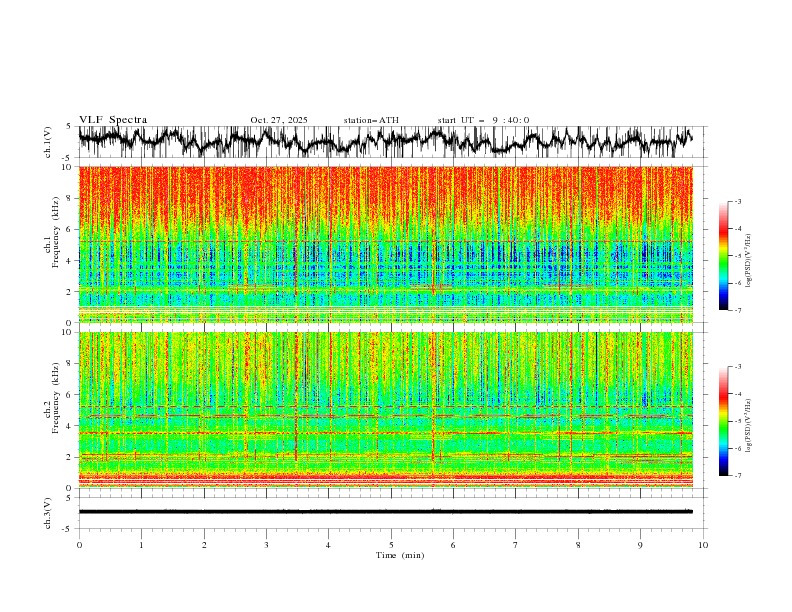
Task: Click the 'Time (min)' axis label
Action: 400,555
